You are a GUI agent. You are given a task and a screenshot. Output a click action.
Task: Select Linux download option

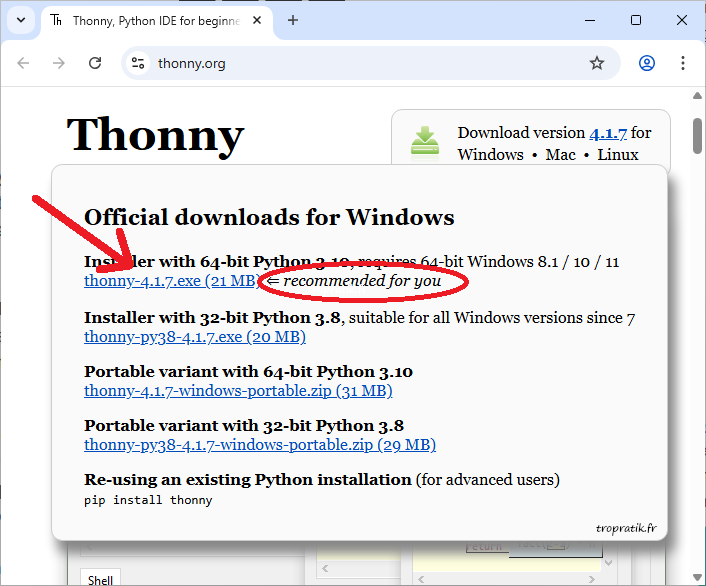pyautogui.click(x=618, y=155)
